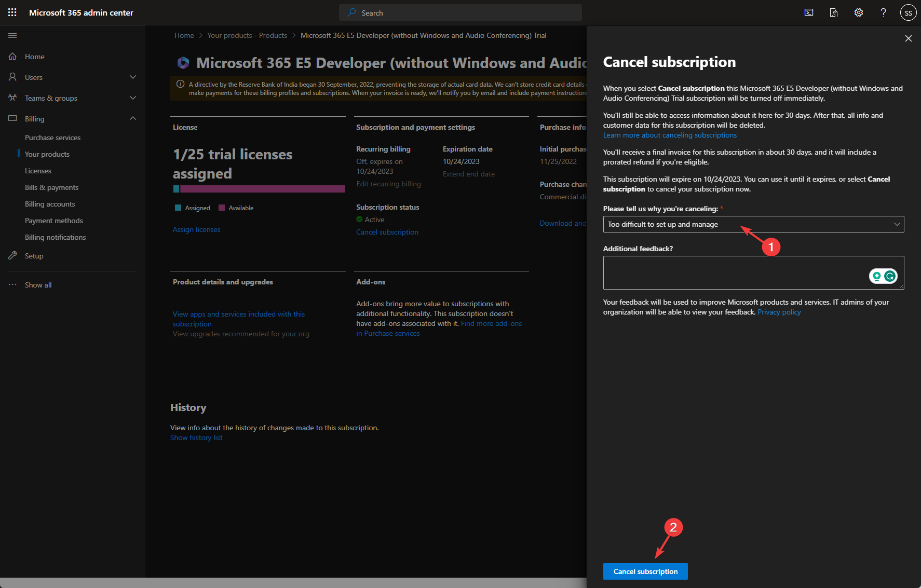Image resolution: width=921 pixels, height=588 pixels.
Task: Click the 10/24/2023 expiration date value
Action: click(x=461, y=161)
